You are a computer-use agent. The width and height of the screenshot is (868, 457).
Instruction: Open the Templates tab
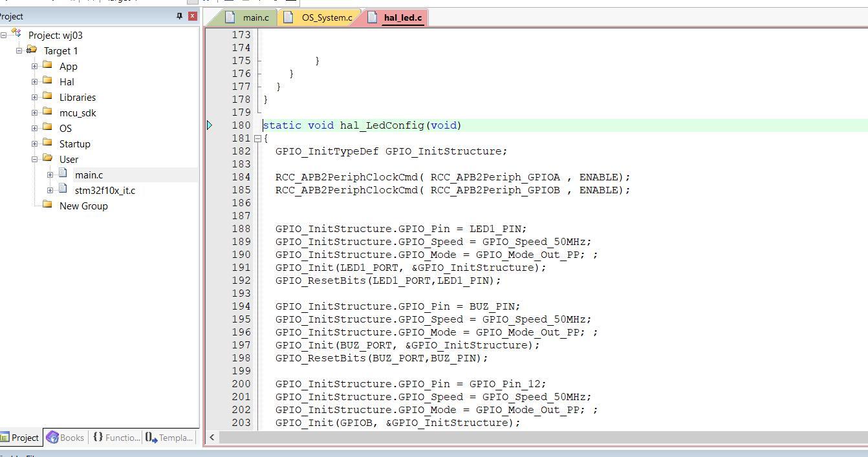coord(169,438)
